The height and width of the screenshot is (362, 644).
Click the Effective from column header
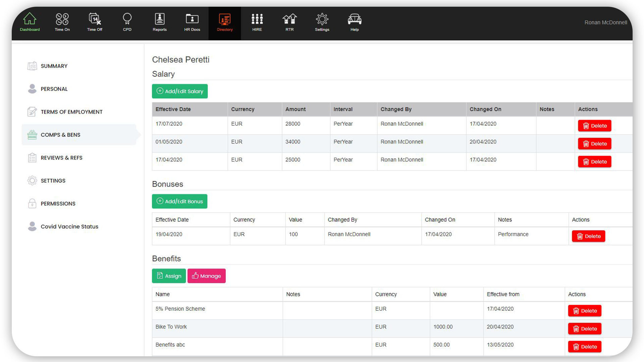pyautogui.click(x=503, y=294)
